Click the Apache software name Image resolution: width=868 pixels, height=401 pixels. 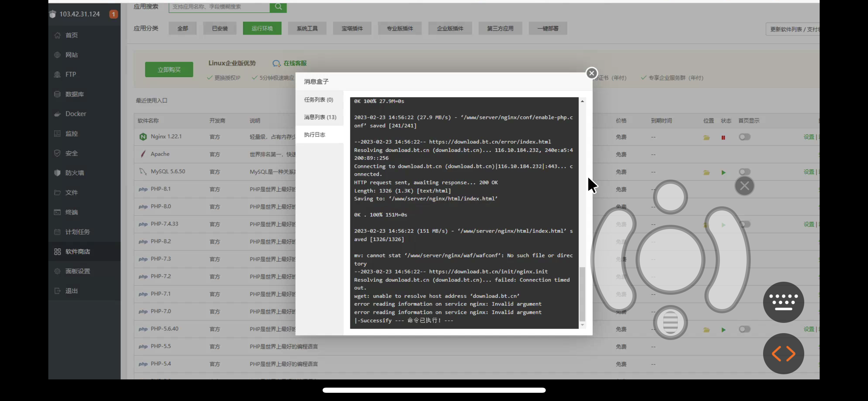click(x=160, y=154)
